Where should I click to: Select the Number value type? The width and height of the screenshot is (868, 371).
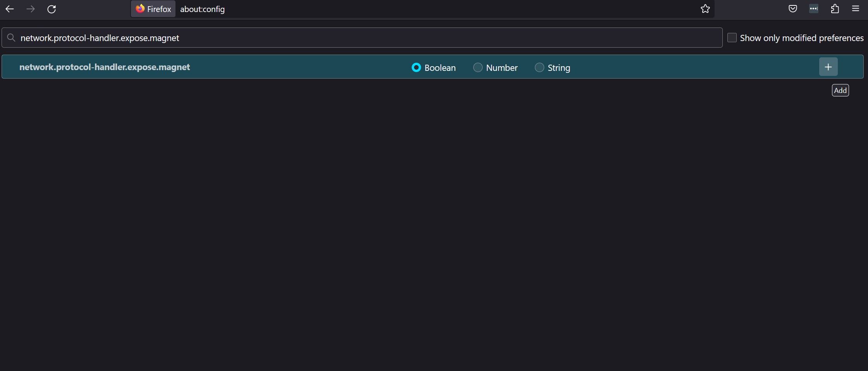pos(478,67)
